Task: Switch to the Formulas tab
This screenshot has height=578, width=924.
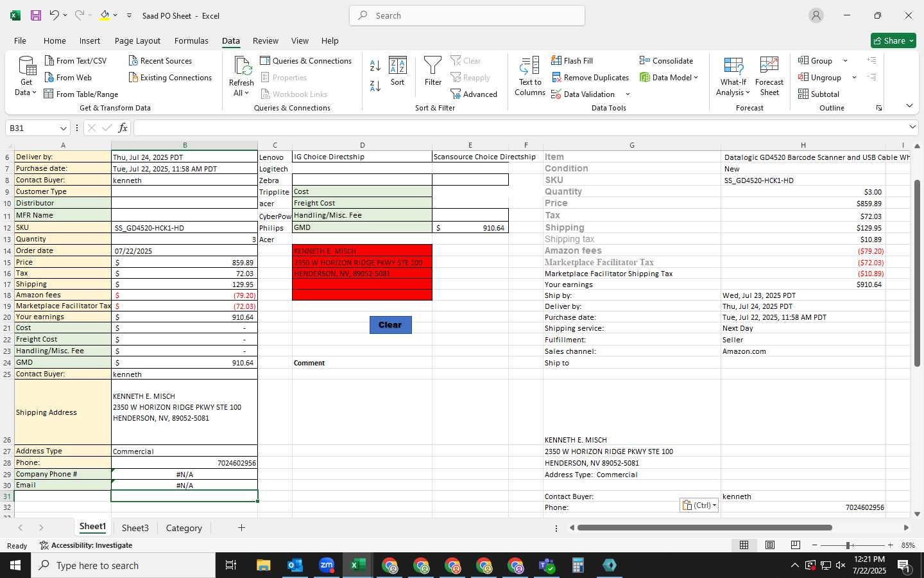Action: click(x=191, y=40)
